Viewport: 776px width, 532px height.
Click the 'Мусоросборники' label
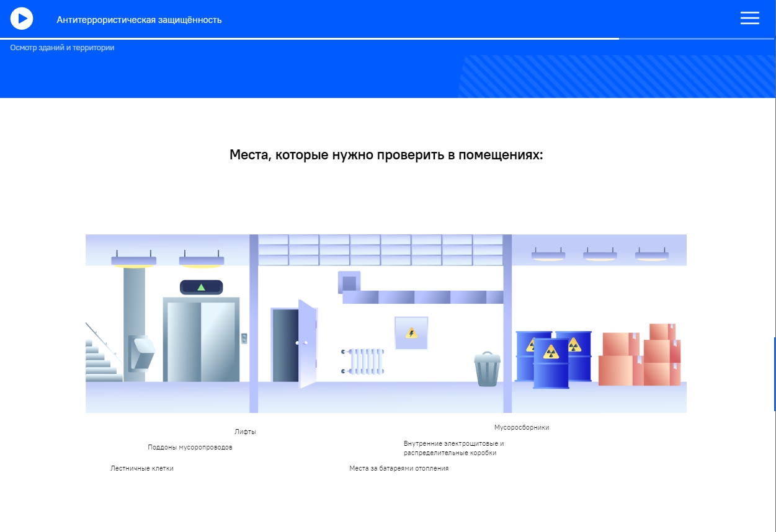521,428
